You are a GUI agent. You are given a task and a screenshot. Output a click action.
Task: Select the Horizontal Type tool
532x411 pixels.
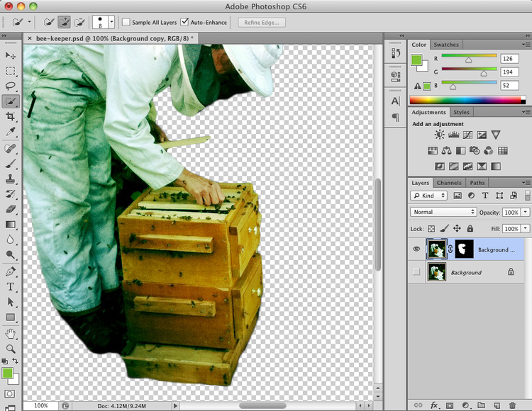click(11, 286)
